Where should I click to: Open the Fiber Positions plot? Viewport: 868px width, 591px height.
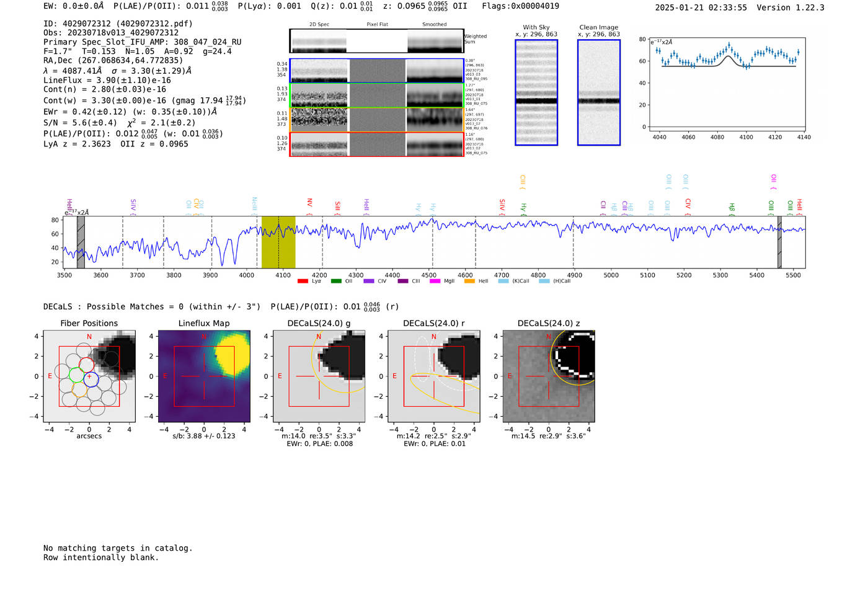coord(89,376)
